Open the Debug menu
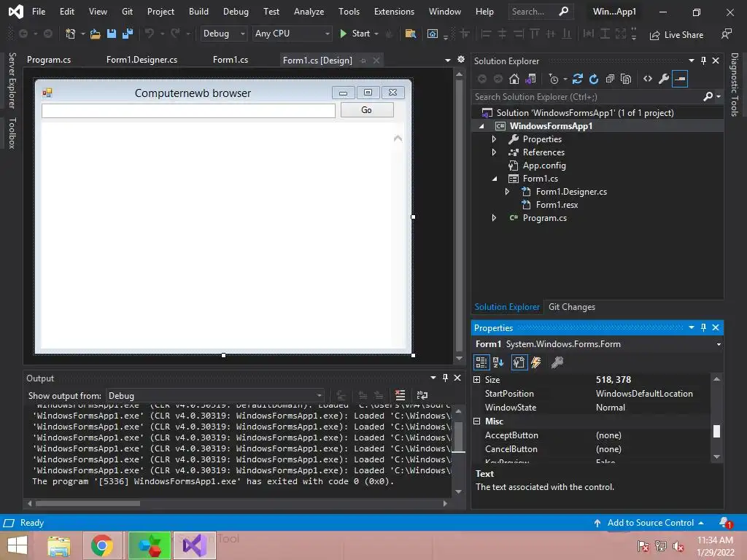This screenshot has width=747, height=560. coord(236,12)
